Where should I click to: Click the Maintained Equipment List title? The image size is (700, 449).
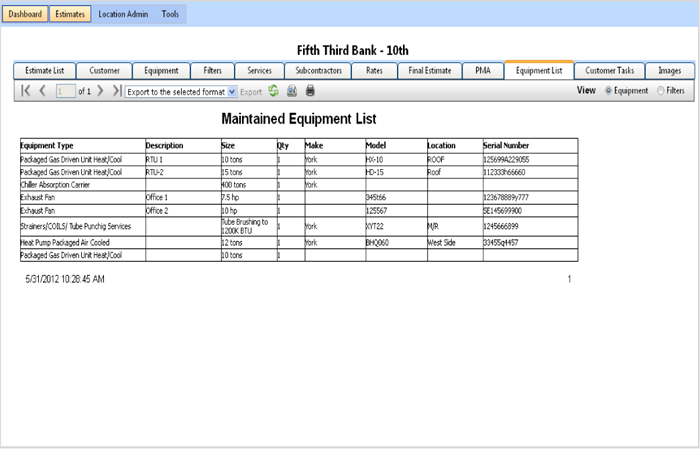pos(299,119)
